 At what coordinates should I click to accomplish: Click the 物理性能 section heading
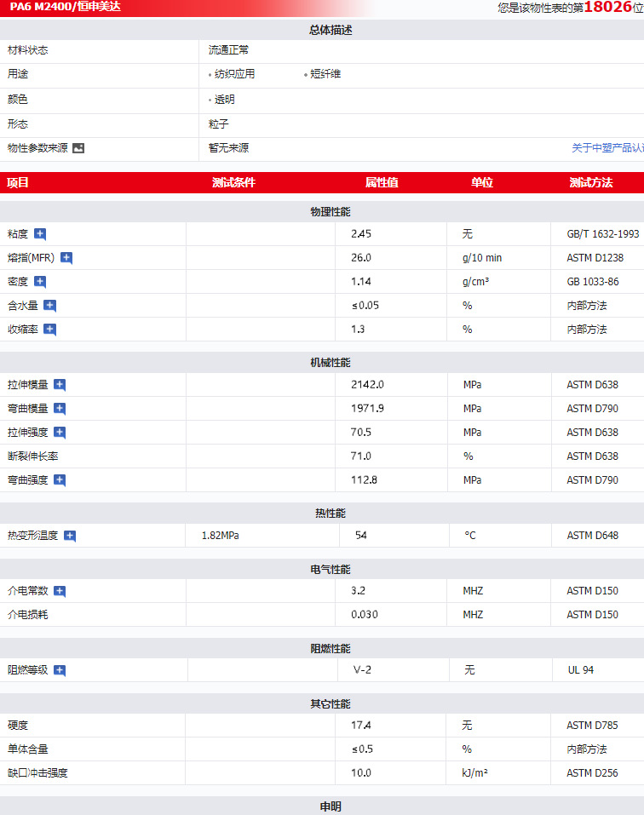[x=331, y=212]
